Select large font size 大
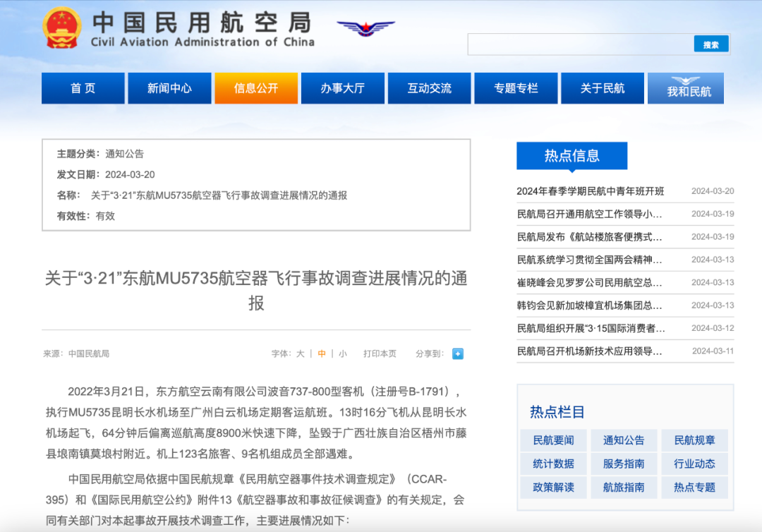Image resolution: width=762 pixels, height=532 pixels. (x=299, y=353)
